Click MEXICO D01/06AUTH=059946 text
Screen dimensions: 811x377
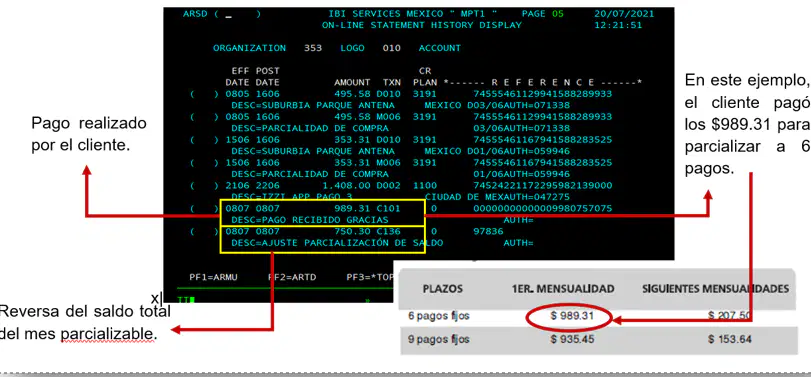(497, 151)
